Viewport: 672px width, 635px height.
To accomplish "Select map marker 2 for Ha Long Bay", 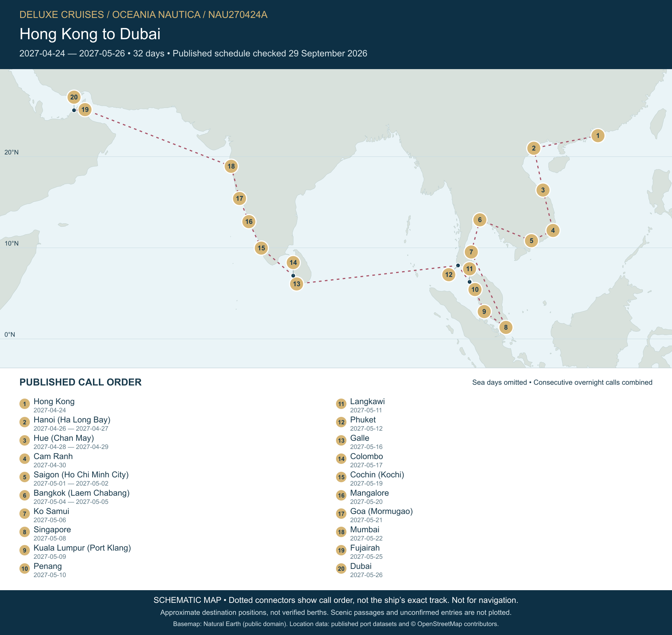I will (533, 148).
